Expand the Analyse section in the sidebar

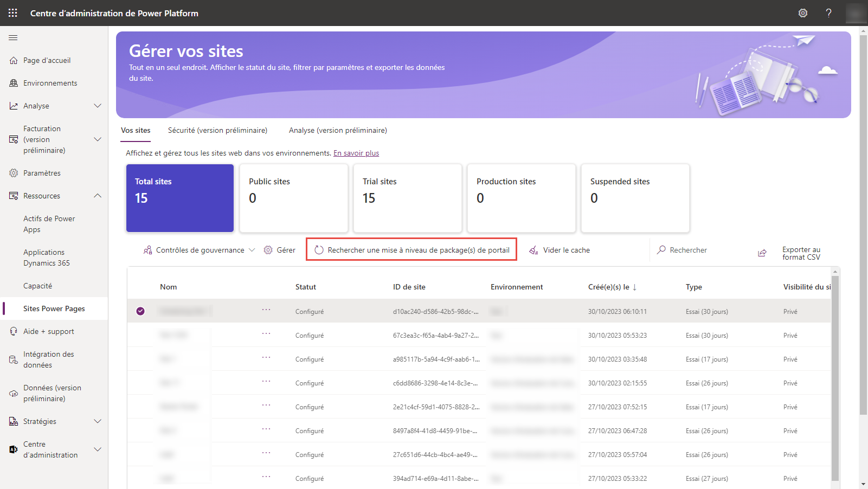coord(98,105)
